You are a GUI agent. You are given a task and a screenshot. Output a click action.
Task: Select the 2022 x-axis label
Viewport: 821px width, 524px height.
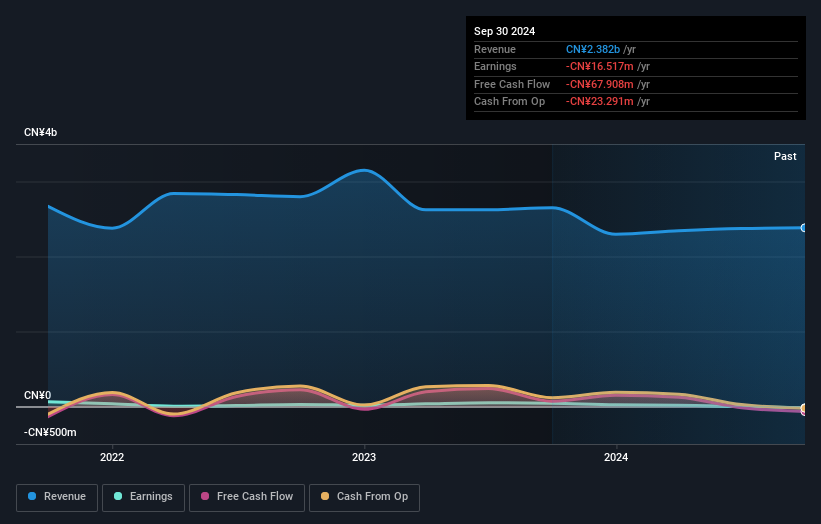(x=112, y=458)
